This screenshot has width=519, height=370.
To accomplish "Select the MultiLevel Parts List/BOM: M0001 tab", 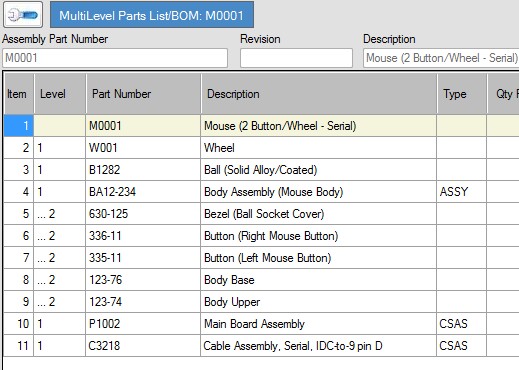I will (x=152, y=15).
